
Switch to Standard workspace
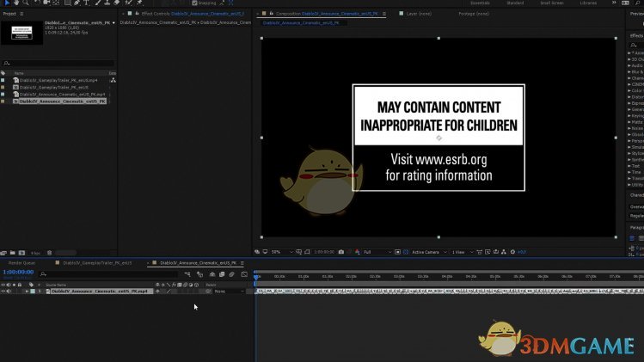(x=515, y=3)
